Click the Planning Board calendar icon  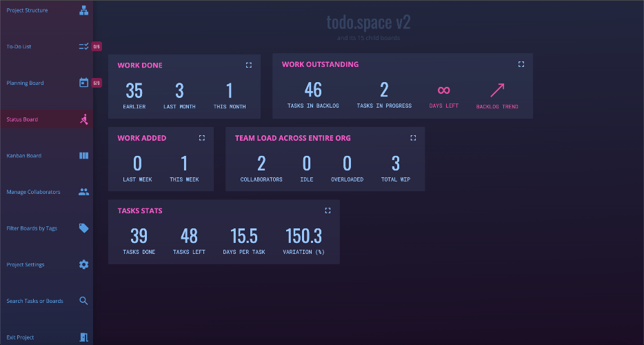(84, 83)
